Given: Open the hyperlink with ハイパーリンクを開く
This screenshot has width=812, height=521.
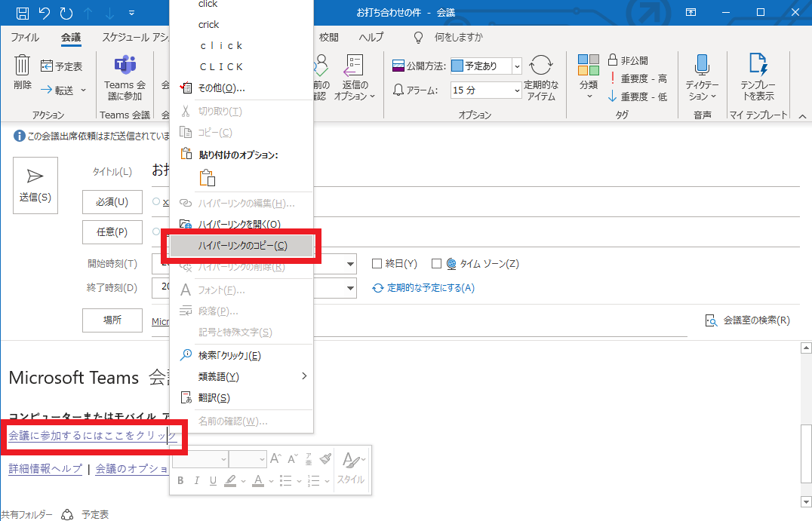Looking at the screenshot, I should point(239,224).
